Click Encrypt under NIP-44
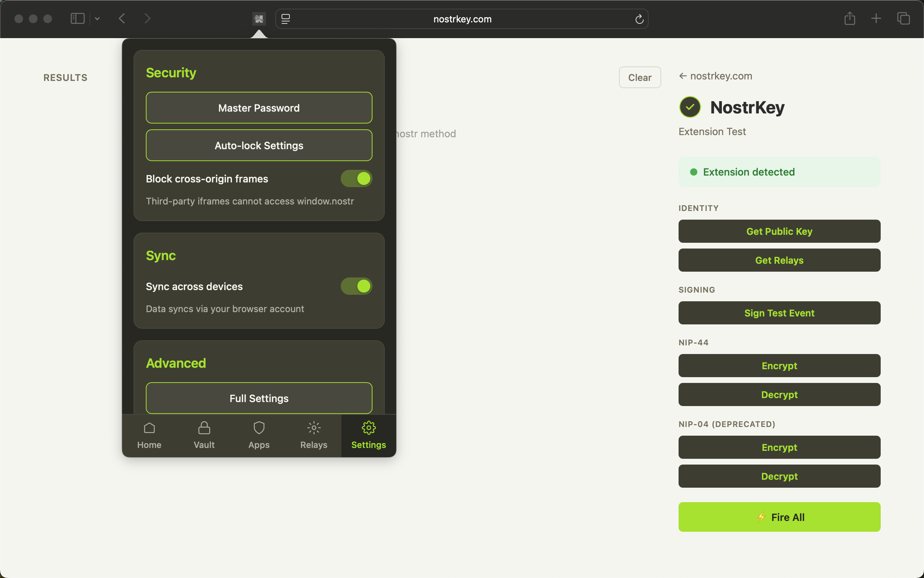924x578 pixels. [x=779, y=366]
